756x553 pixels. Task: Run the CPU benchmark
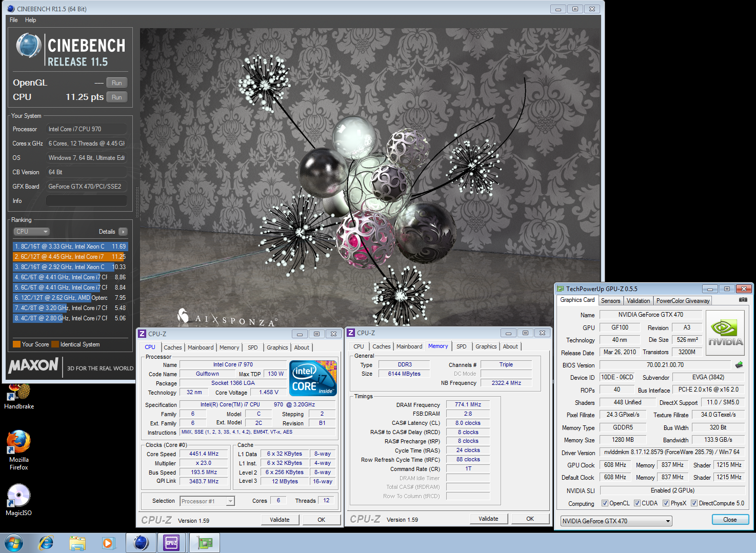[117, 97]
